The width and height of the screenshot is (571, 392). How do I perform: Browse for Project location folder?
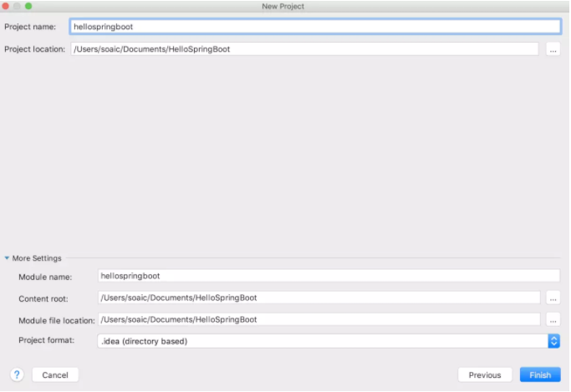tap(553, 49)
